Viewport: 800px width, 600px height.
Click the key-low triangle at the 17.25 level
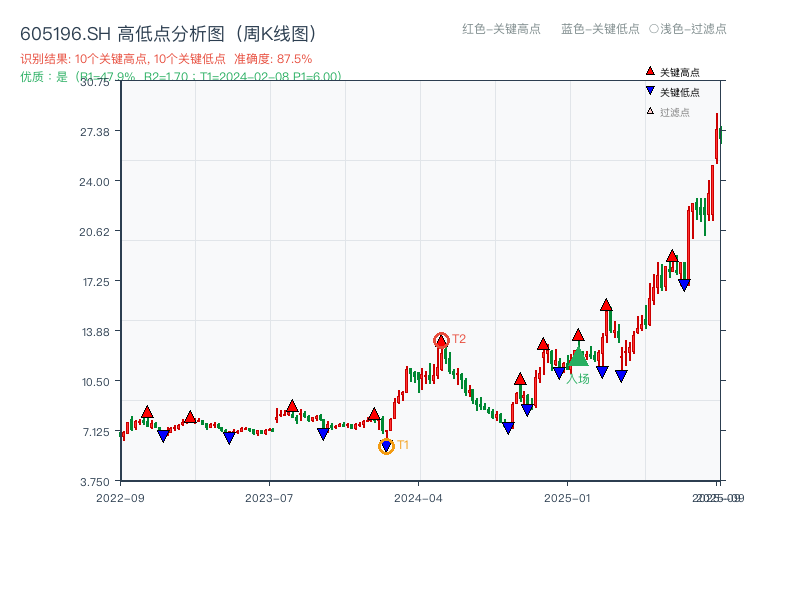pos(684,285)
